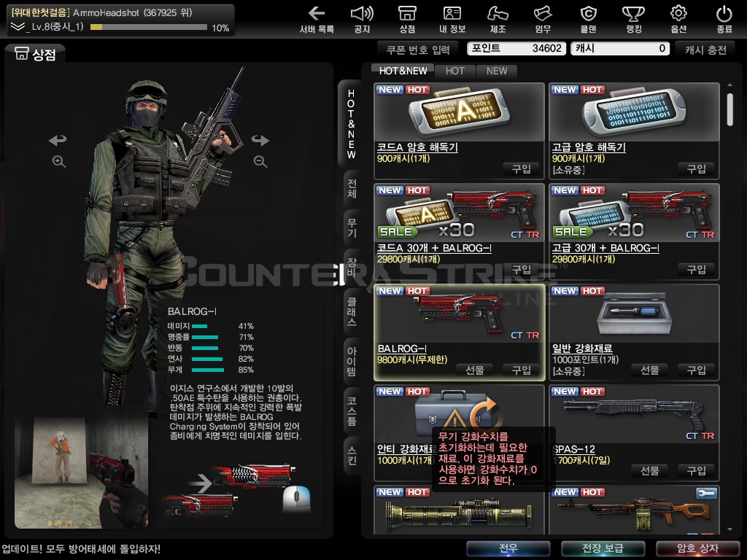Click the 포인트 34602 balance field
This screenshot has width=747, height=560.
click(516, 48)
